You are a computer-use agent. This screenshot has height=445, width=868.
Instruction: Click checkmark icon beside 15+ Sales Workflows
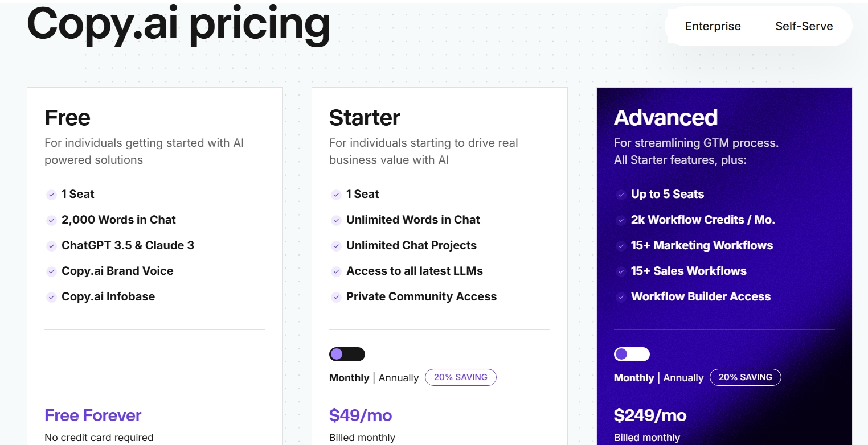pyautogui.click(x=621, y=271)
